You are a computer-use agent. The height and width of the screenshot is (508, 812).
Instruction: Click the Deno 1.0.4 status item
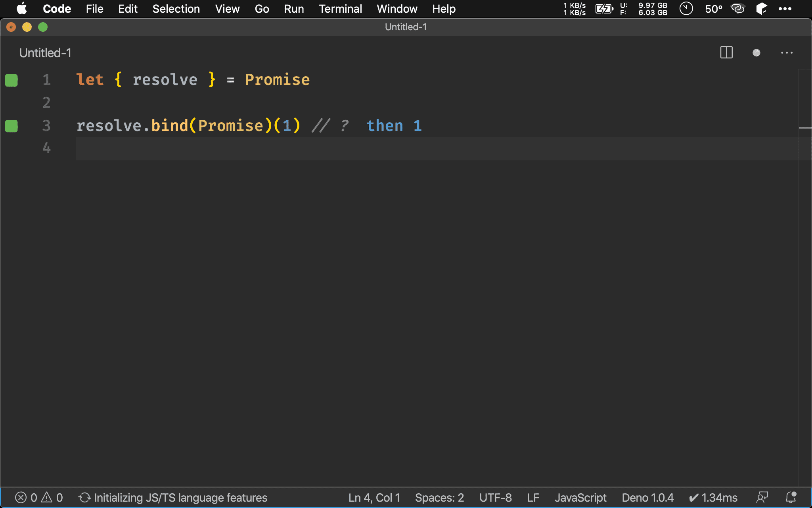coord(647,498)
